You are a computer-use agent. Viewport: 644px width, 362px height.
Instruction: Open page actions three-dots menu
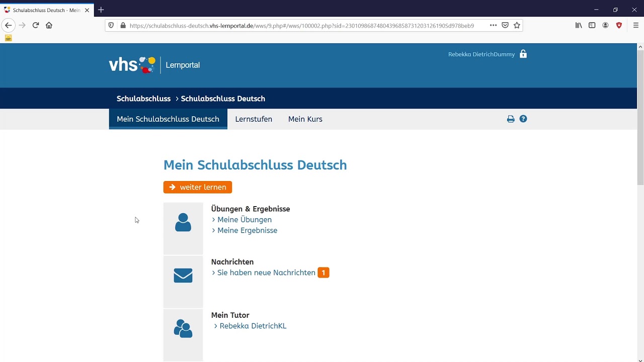[x=493, y=25]
